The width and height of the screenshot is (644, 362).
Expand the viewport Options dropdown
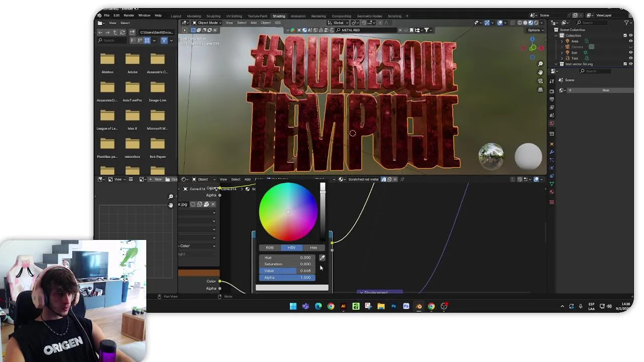click(x=535, y=30)
